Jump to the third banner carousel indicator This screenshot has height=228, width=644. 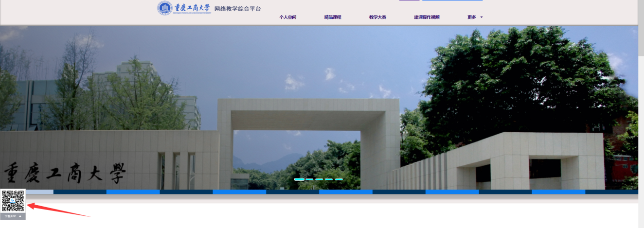point(319,179)
